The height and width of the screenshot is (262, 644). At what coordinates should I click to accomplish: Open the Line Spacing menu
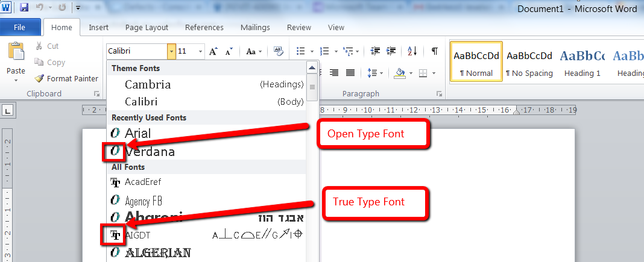pyautogui.click(x=375, y=73)
